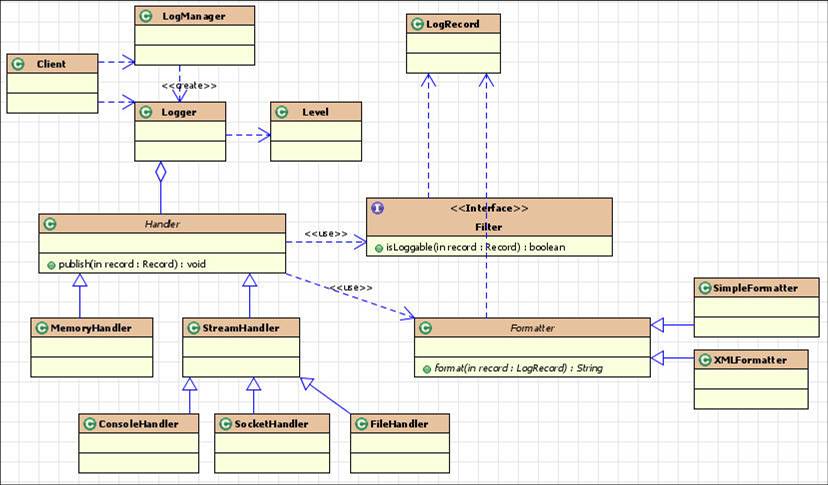Click the MemoryHandler class name
Viewport: 828px width, 485px height.
coord(91,328)
